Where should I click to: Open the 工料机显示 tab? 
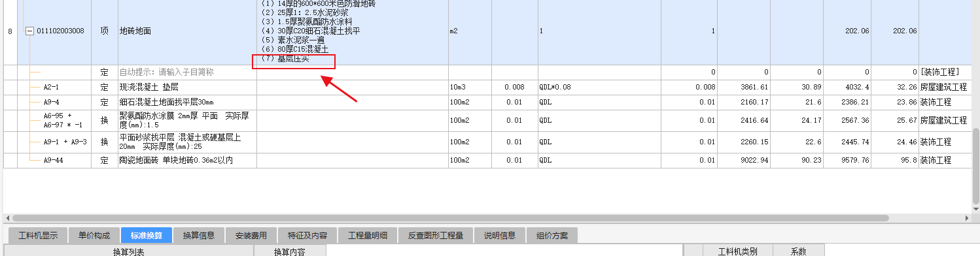(38, 235)
